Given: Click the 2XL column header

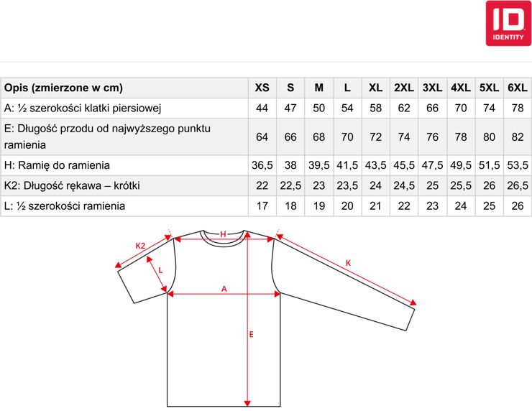Looking at the screenshot, I should (404, 88).
